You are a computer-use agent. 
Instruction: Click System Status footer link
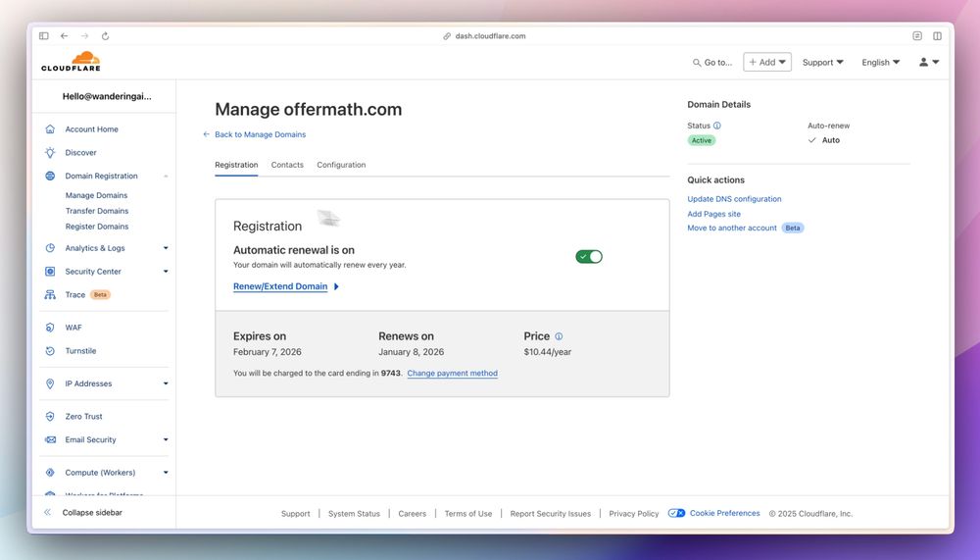(354, 514)
